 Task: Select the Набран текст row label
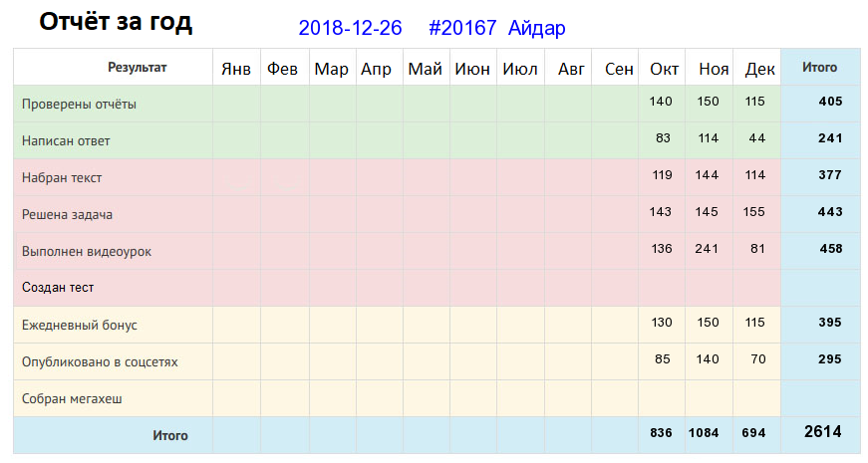click(x=62, y=177)
